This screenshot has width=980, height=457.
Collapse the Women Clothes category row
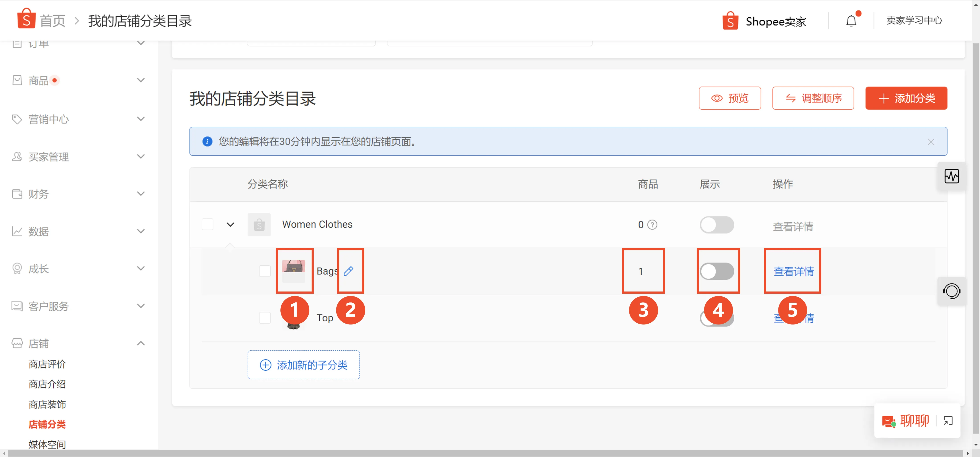tap(230, 224)
